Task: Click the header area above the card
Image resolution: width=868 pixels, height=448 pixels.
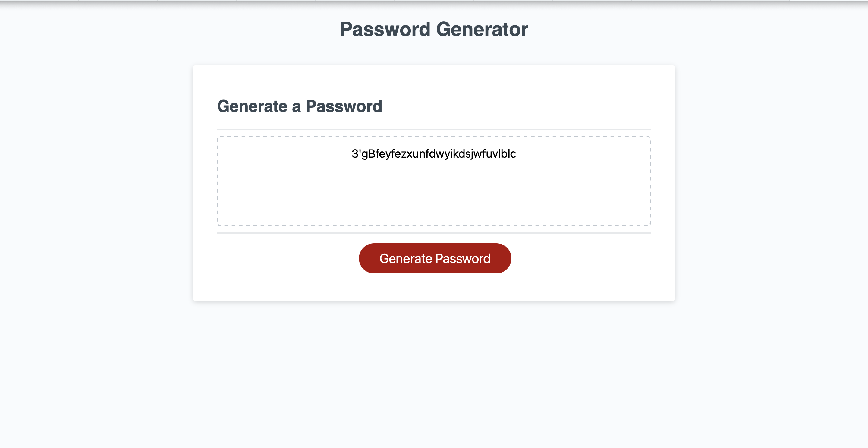Action: [x=433, y=51]
